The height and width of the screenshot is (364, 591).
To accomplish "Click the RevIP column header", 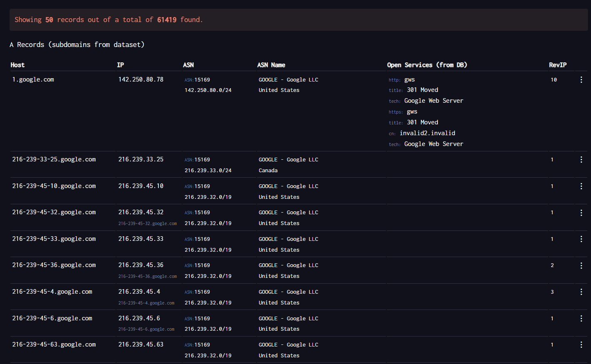I will click(x=558, y=65).
